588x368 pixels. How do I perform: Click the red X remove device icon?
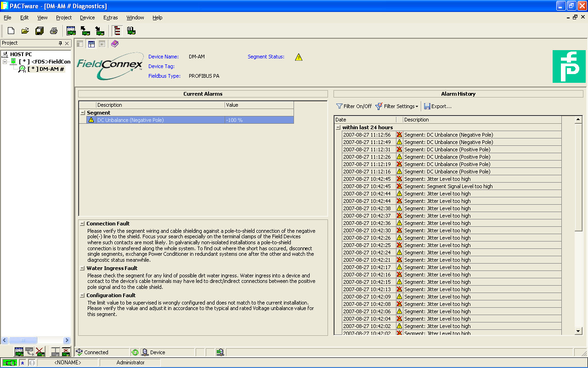pyautogui.click(x=40, y=352)
